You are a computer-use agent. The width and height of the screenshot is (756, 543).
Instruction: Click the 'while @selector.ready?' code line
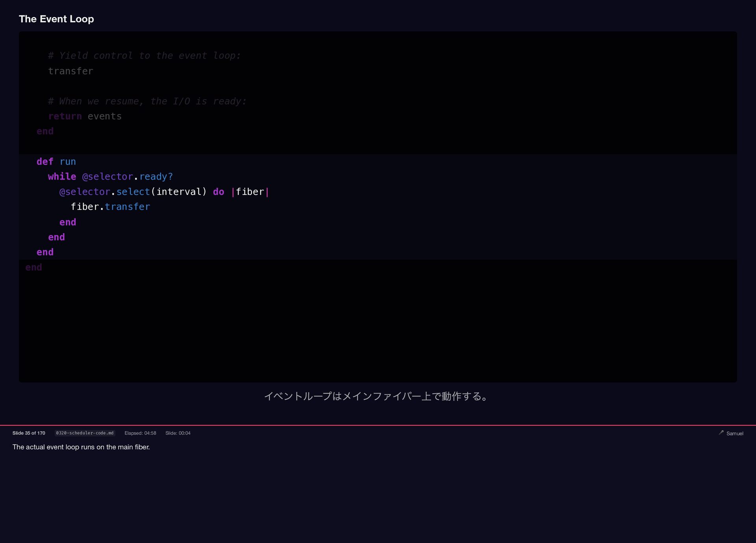(110, 177)
